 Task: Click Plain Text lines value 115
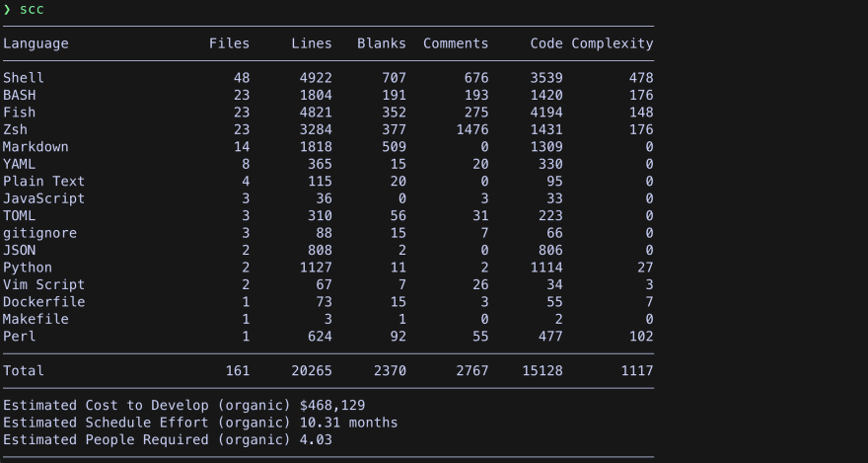(320, 181)
